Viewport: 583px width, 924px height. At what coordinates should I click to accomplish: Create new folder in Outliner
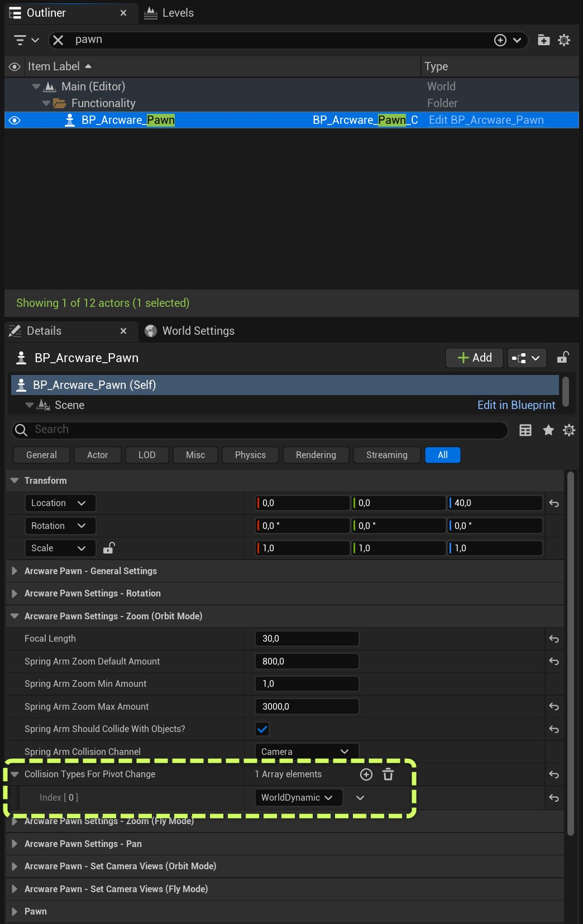543,40
